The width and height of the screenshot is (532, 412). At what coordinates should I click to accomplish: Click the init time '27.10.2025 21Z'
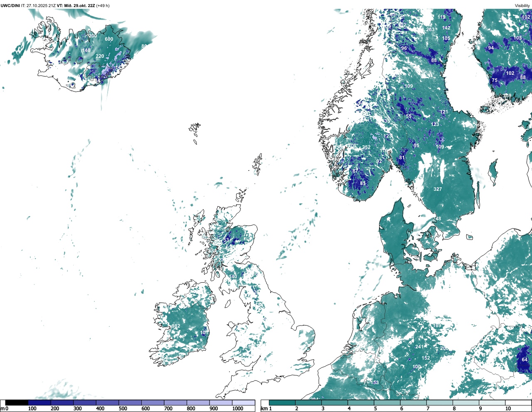coord(41,5)
